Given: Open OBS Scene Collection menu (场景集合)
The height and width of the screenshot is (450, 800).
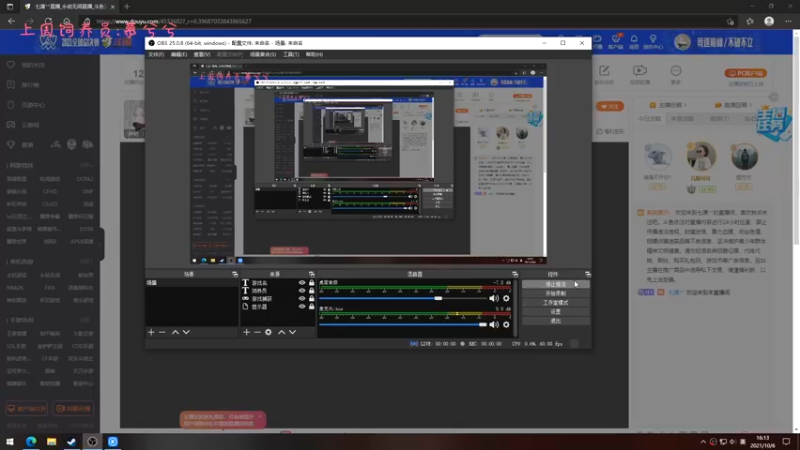Looking at the screenshot, I should click(263, 55).
